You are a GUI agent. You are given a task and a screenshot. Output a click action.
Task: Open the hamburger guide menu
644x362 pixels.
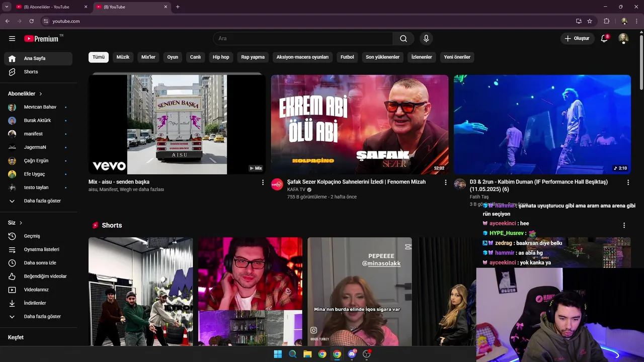pos(12,39)
